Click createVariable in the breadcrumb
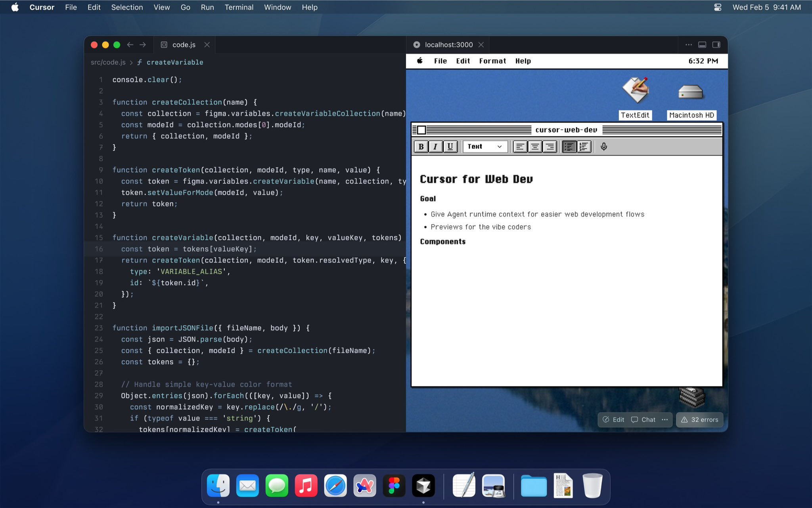Viewport: 812px width, 508px height. [174, 62]
